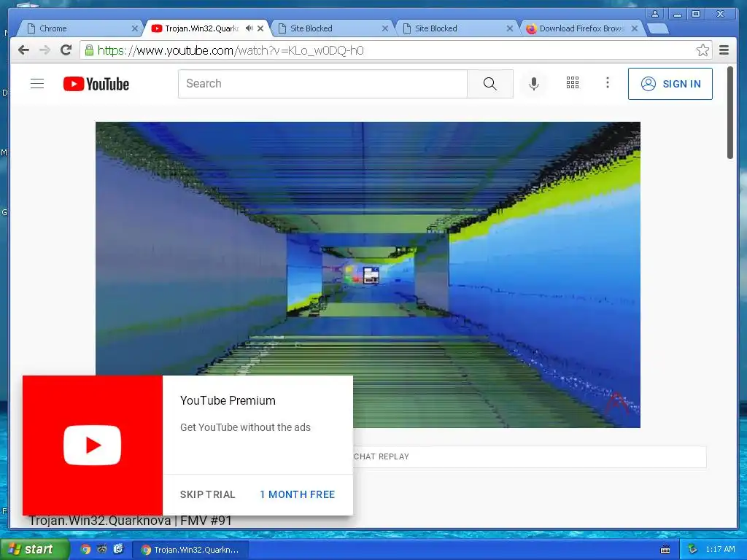The width and height of the screenshot is (747, 560).
Task: Click the YouTube Premium heading text
Action: coord(228,400)
